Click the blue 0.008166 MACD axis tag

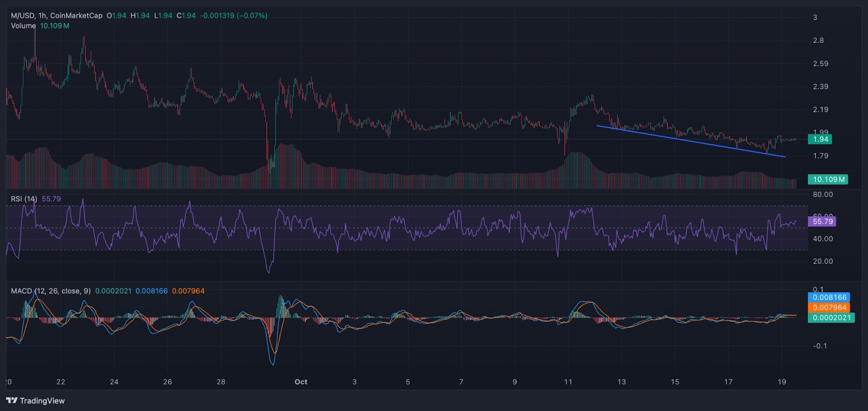click(829, 298)
